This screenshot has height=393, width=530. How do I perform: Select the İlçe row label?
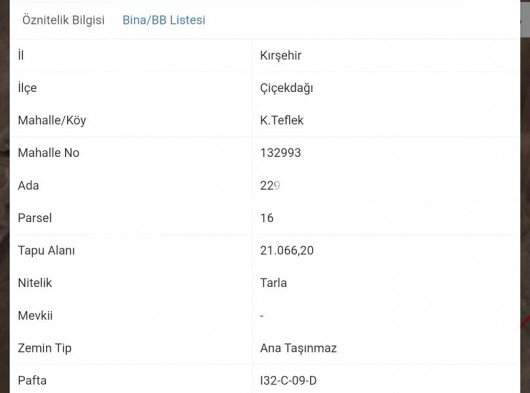[27, 88]
